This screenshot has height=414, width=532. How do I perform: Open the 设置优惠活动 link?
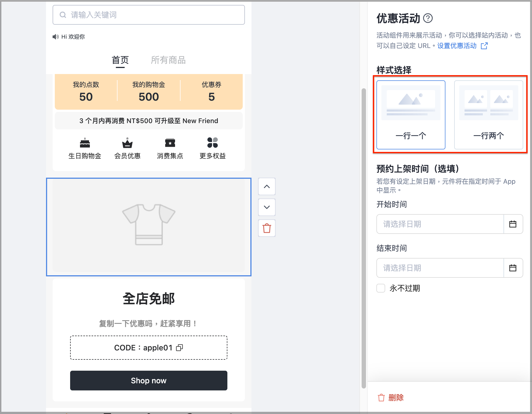[457, 46]
